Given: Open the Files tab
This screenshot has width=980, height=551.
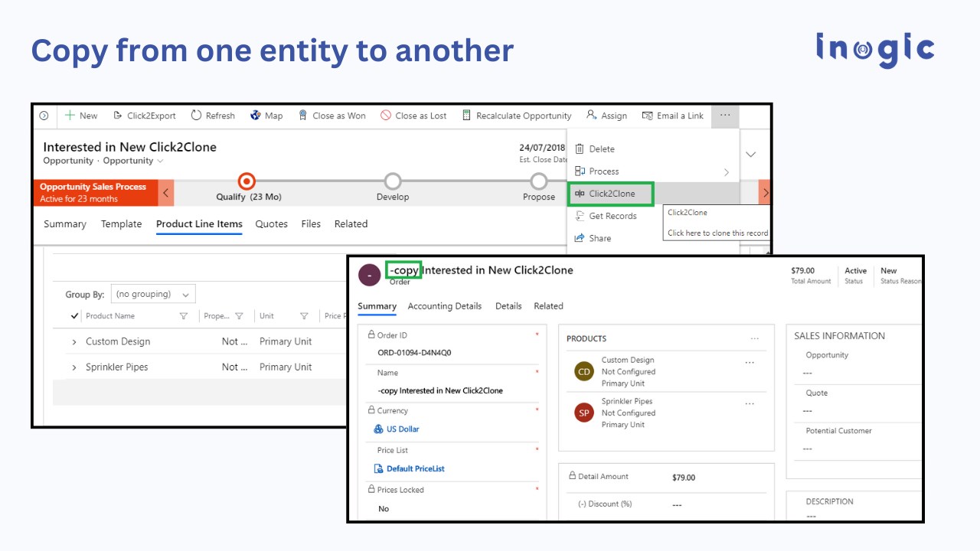Looking at the screenshot, I should click(x=311, y=224).
